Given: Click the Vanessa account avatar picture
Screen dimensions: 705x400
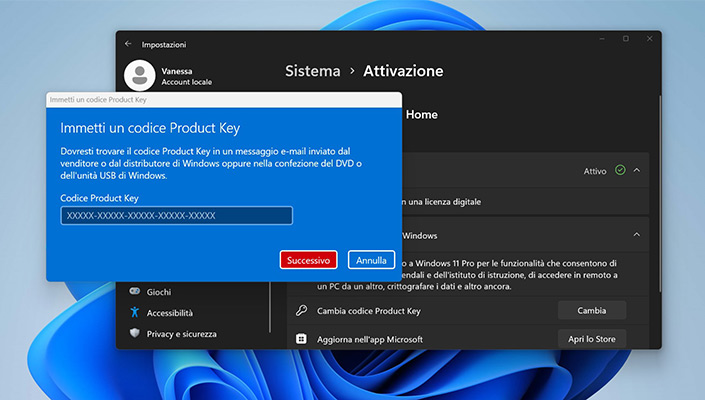Looking at the screenshot, I should click(139, 76).
